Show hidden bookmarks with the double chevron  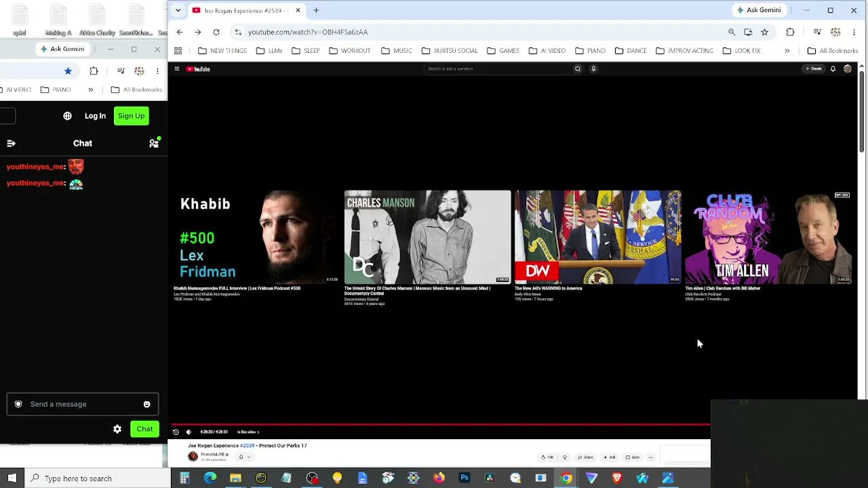coord(787,51)
